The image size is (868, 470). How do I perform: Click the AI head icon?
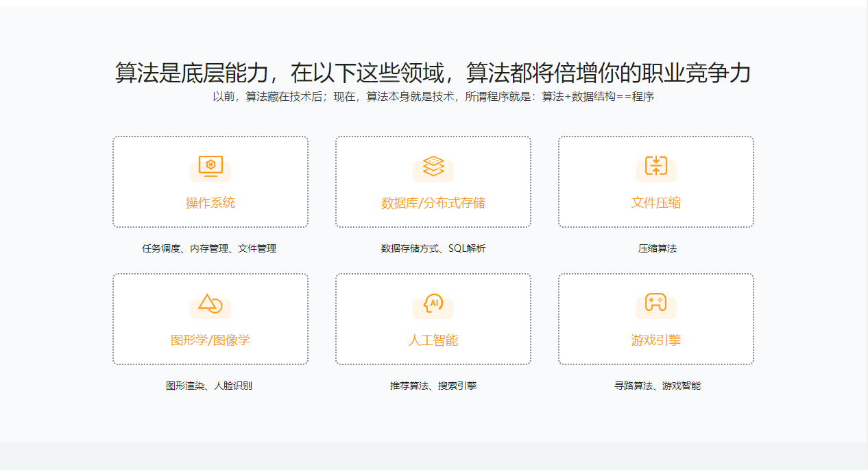click(433, 304)
